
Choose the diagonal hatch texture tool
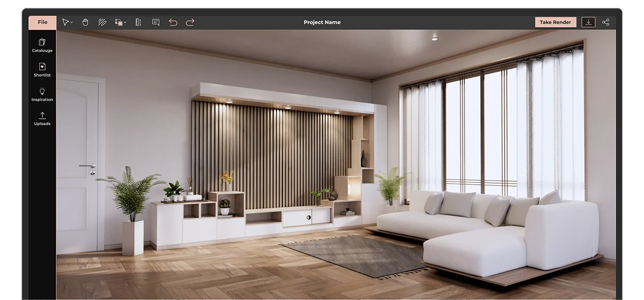pyautogui.click(x=102, y=23)
